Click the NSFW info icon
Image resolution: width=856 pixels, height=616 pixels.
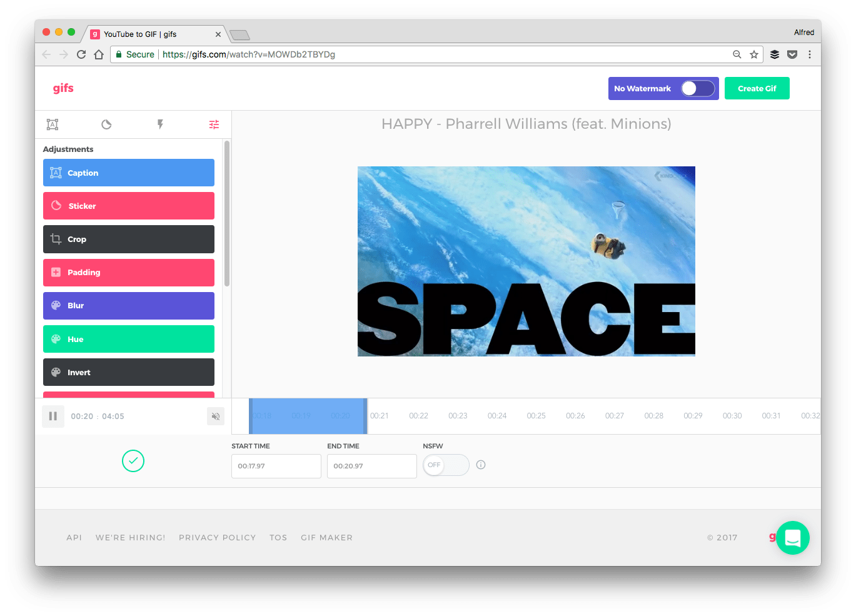click(481, 465)
